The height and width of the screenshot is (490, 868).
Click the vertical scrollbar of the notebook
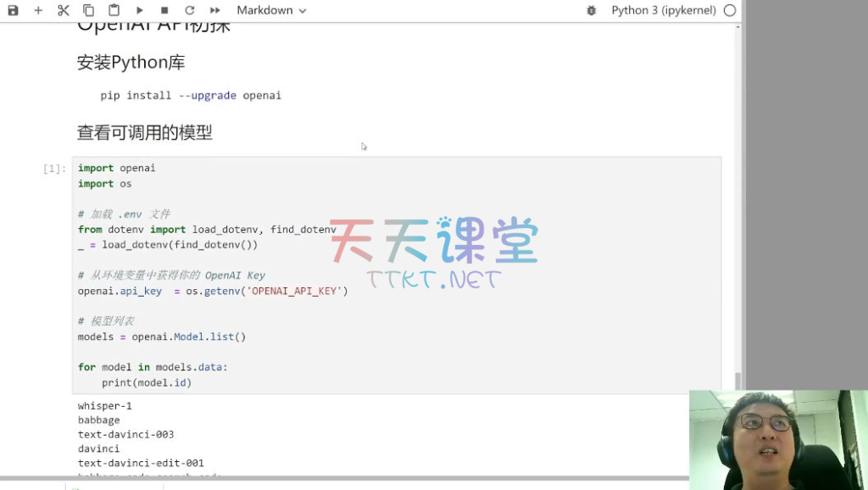(x=737, y=380)
